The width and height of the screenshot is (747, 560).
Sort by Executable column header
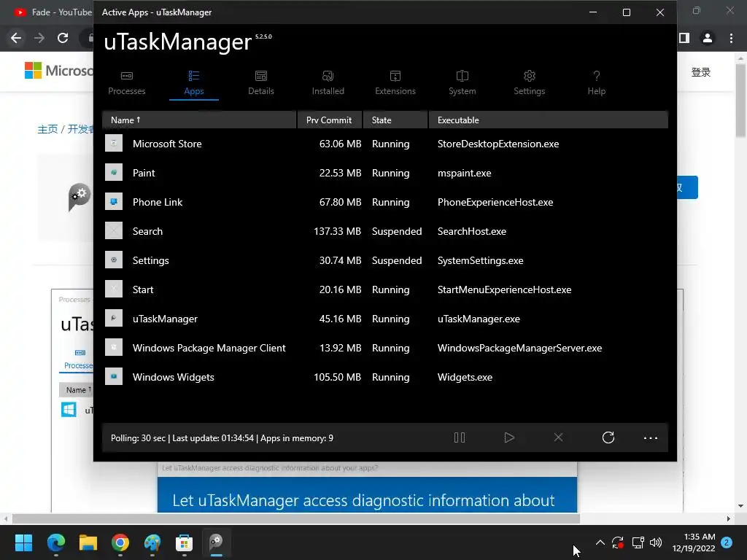coord(549,120)
